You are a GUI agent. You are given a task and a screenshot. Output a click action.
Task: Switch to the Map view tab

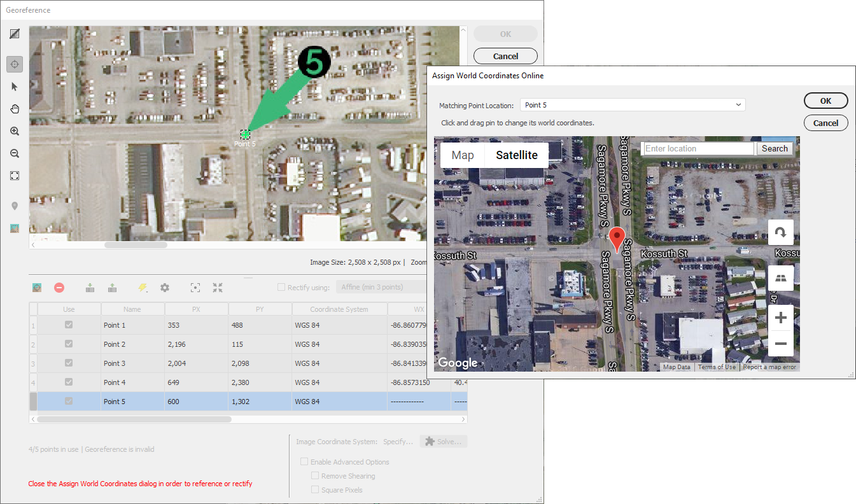(x=463, y=155)
